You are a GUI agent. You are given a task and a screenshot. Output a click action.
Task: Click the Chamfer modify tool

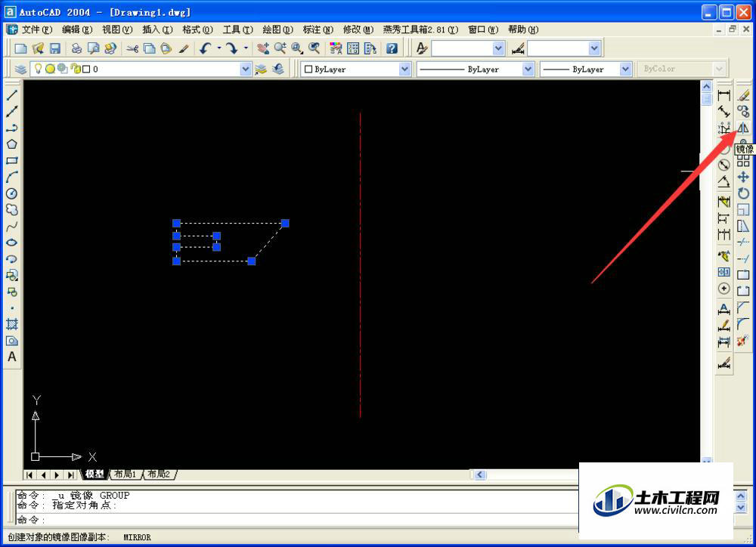click(743, 307)
